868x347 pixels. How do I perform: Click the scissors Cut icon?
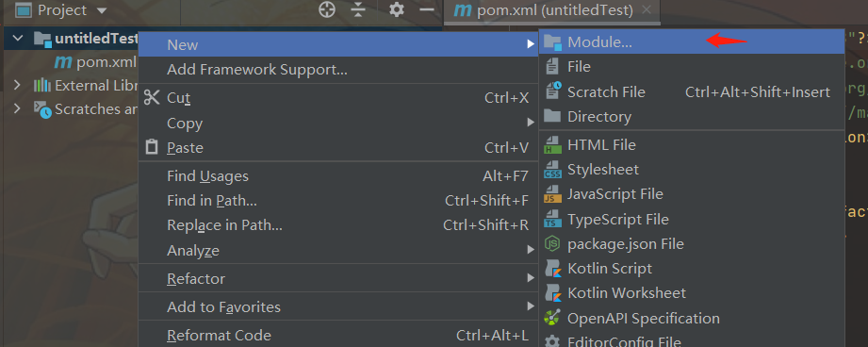pyautogui.click(x=151, y=97)
